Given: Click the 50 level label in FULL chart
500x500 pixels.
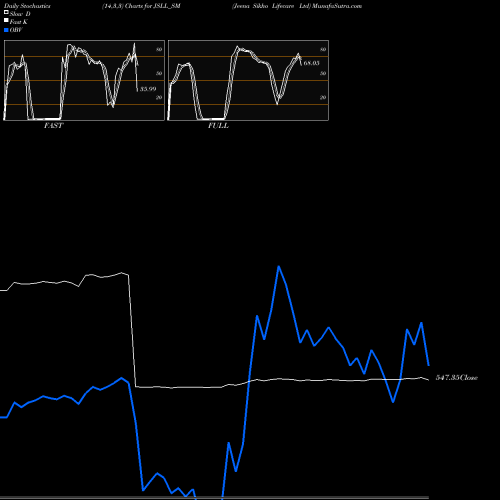Looking at the screenshot, I should tap(323, 73).
